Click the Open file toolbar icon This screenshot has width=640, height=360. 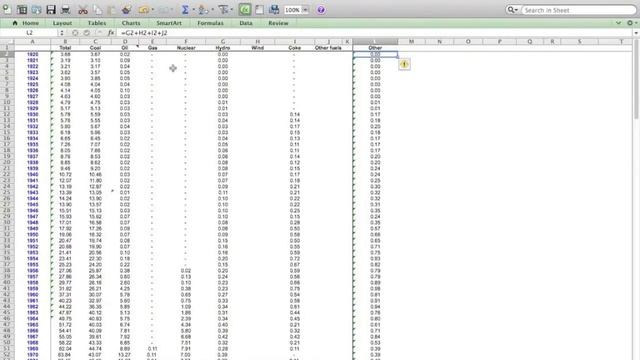coord(36,9)
